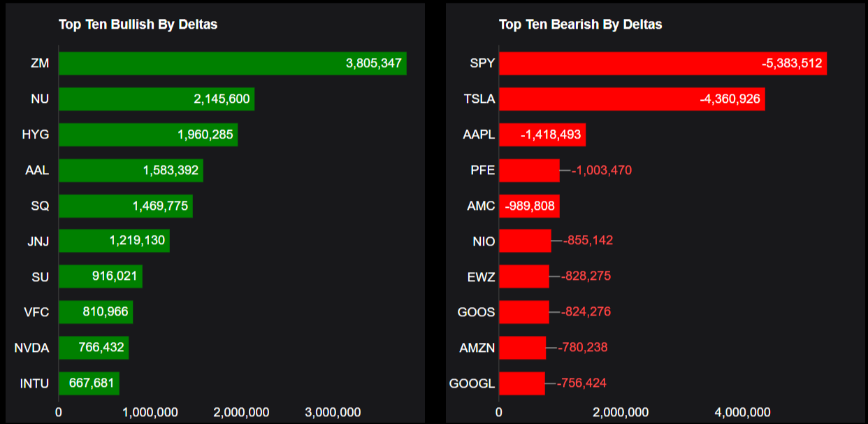This screenshot has height=424, width=868.
Task: Click the -855,142 value label for NIO
Action: 588,241
